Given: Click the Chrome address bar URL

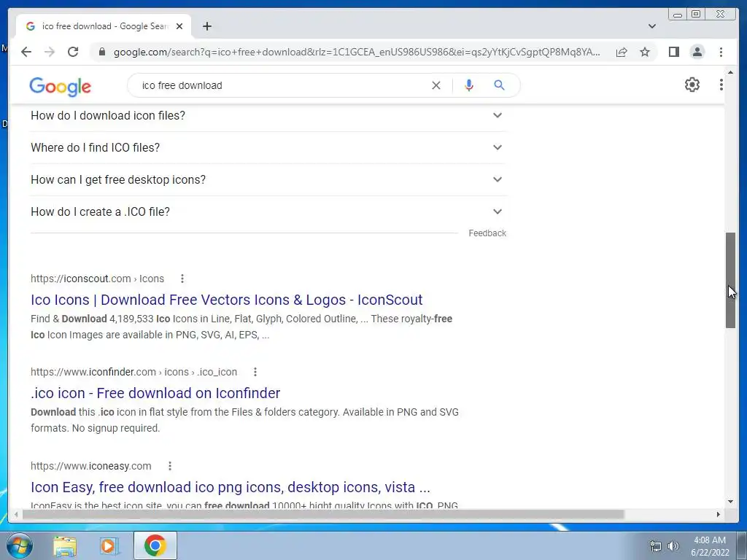Looking at the screenshot, I should [x=356, y=52].
